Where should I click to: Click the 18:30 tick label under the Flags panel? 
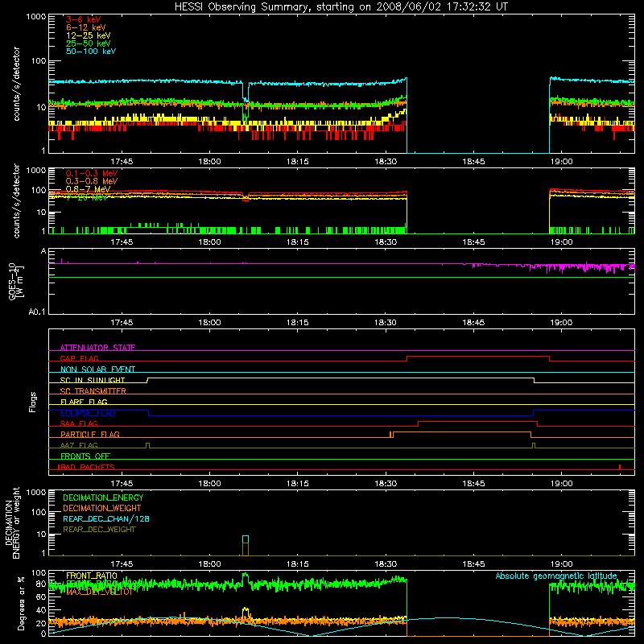point(386,484)
